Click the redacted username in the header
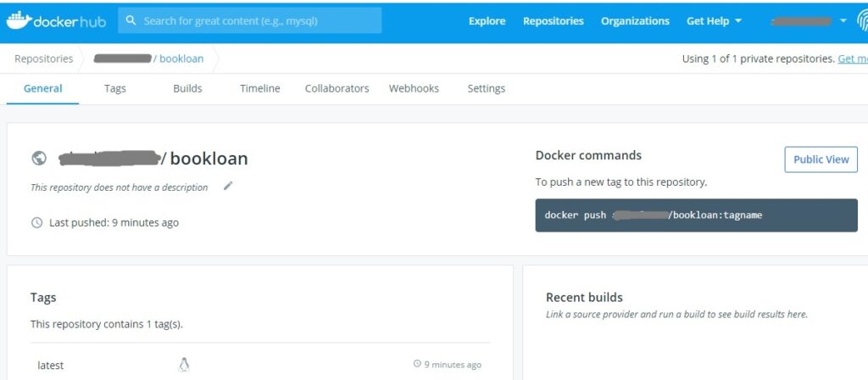Image resolution: width=868 pixels, height=380 pixels. point(801,21)
